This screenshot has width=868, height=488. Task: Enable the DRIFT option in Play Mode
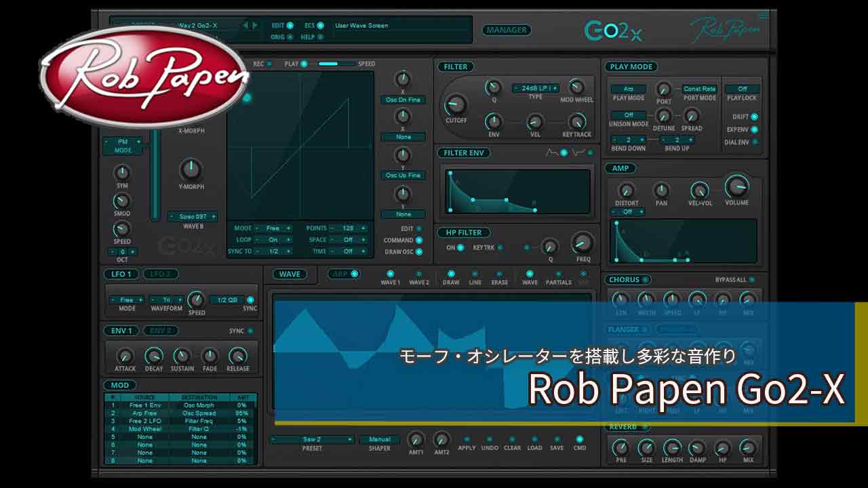tap(754, 117)
